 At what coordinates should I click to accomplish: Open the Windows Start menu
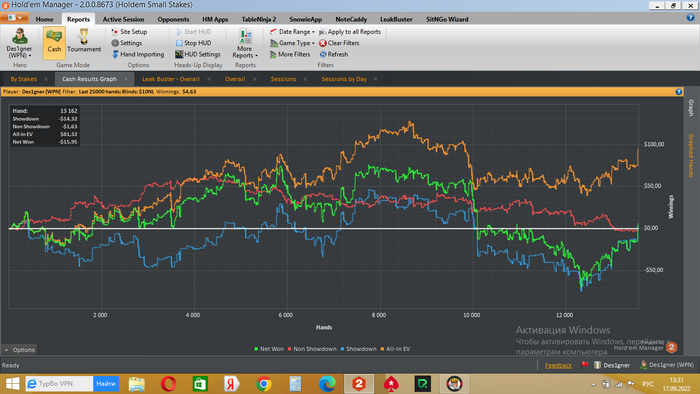(x=12, y=384)
